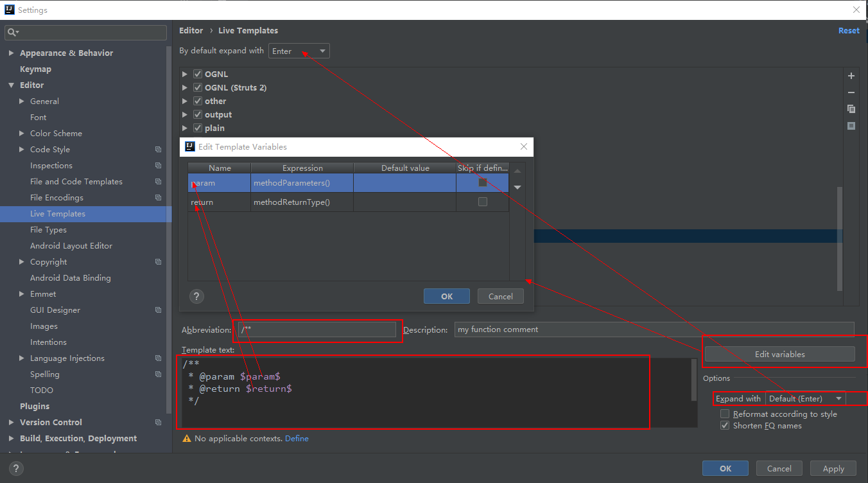Click the search magnifier icon in settings
Screen dimensions: 868x483
[x=13, y=32]
